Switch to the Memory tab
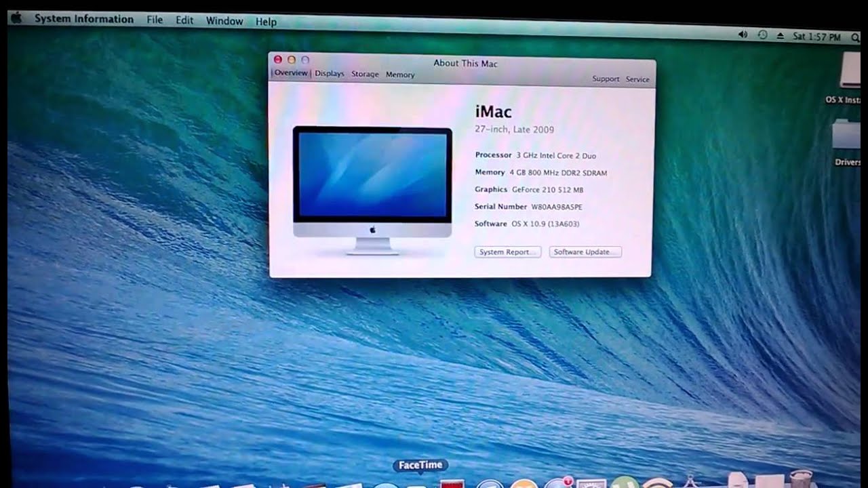 [x=400, y=75]
